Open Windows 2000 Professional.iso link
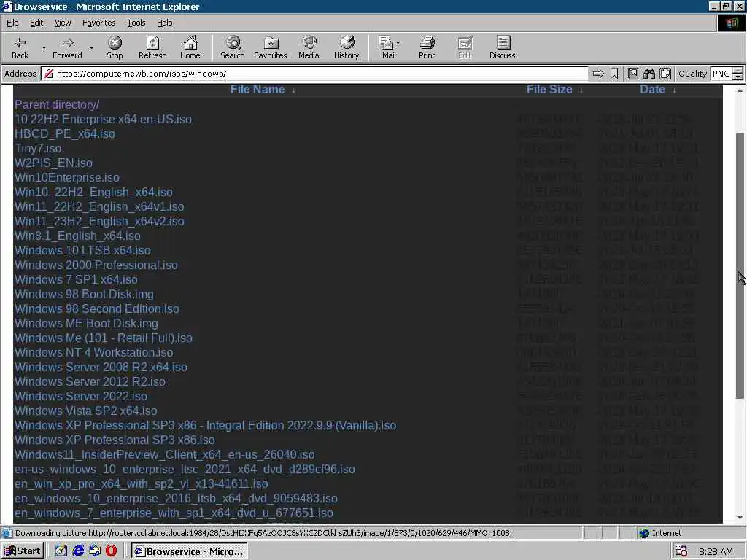This screenshot has width=747, height=560. pyautogui.click(x=96, y=265)
